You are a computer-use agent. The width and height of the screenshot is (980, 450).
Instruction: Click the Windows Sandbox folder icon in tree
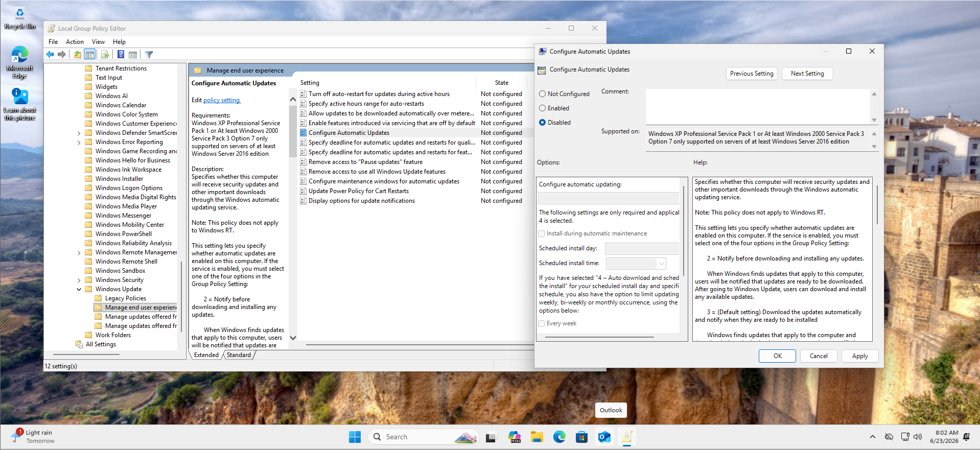[x=89, y=271]
